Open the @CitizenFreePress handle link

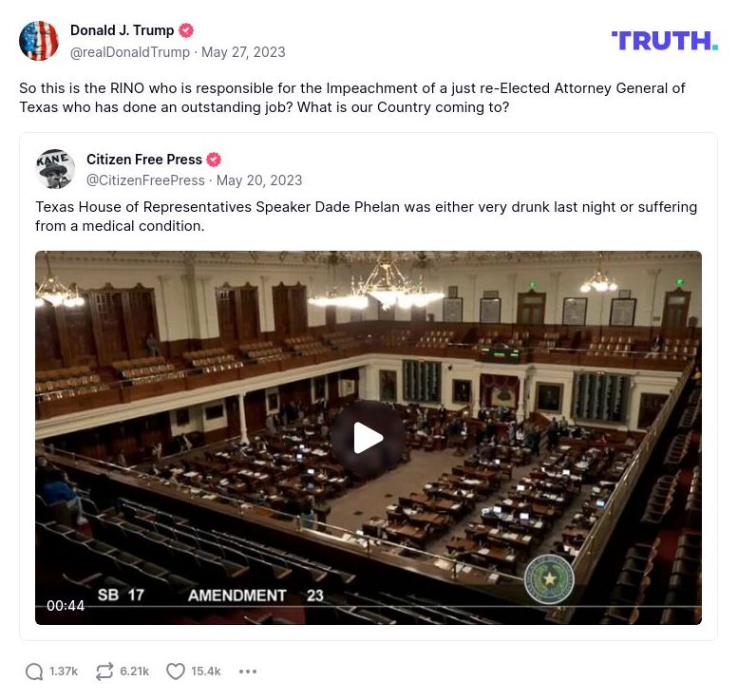(145, 180)
